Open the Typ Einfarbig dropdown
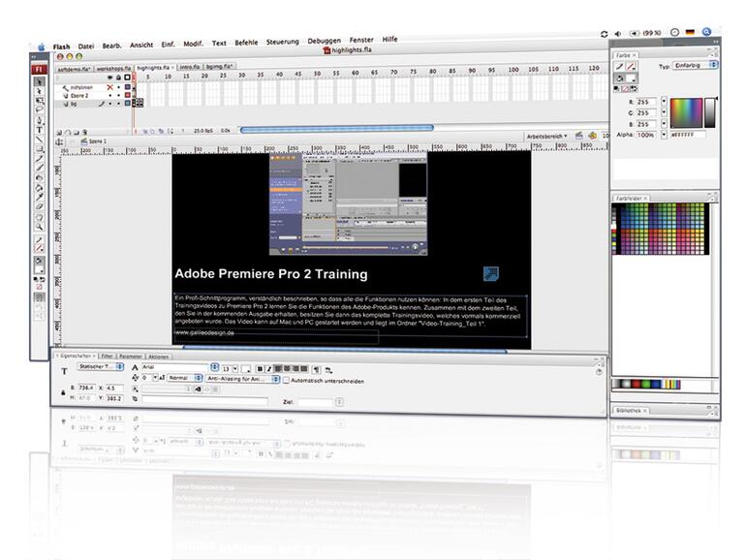746x560 pixels. point(695,65)
